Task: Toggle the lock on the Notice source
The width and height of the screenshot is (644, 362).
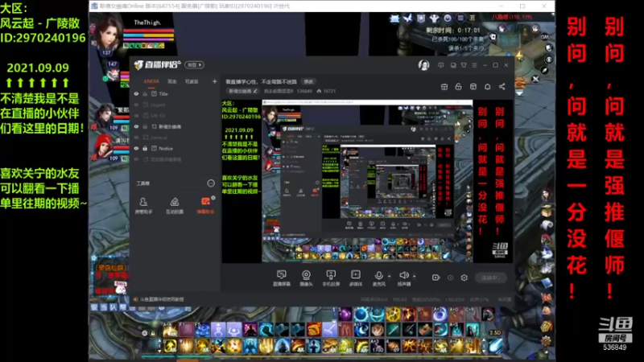Action: [x=145, y=149]
